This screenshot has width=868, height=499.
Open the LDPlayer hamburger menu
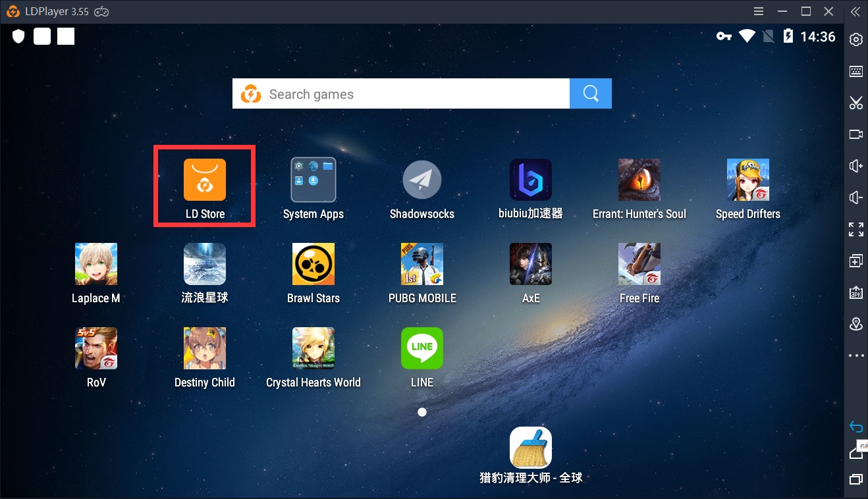[x=759, y=11]
